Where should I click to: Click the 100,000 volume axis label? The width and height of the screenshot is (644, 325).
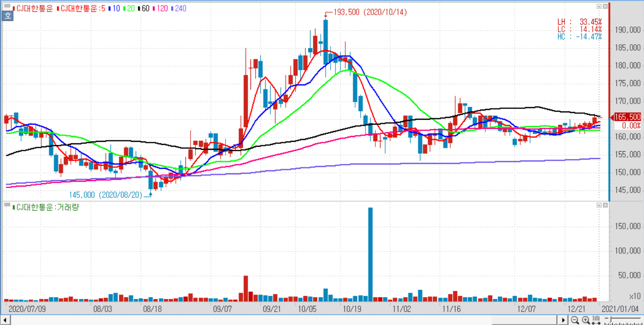pos(627,251)
